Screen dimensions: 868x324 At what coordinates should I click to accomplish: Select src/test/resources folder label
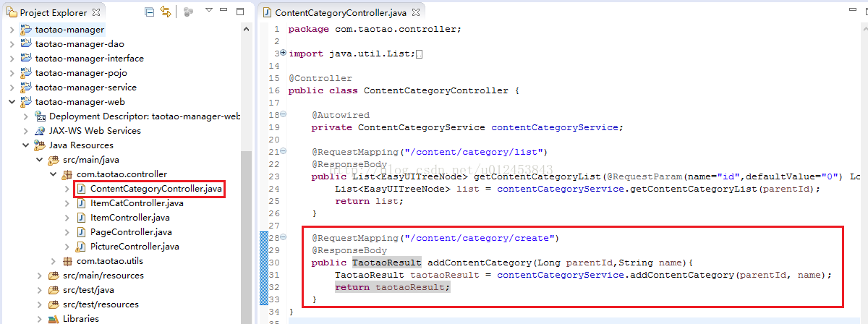coord(101,304)
